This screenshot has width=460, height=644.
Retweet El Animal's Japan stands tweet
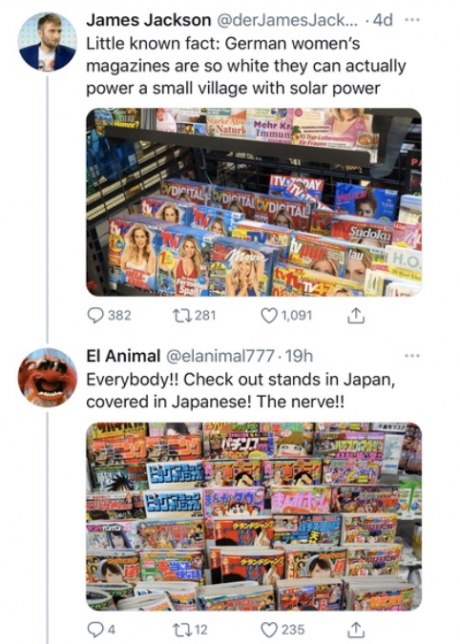pos(191,630)
